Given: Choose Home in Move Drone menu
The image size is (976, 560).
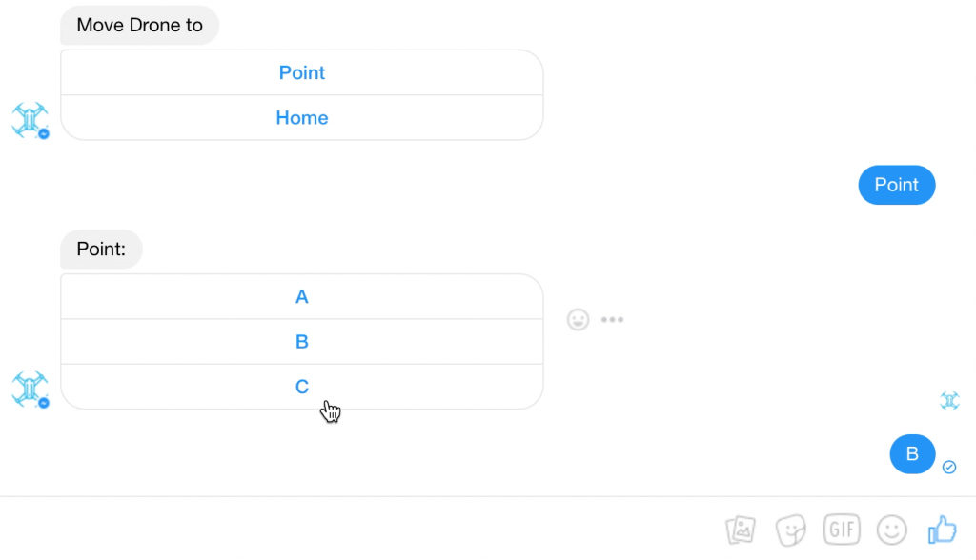Looking at the screenshot, I should [301, 118].
